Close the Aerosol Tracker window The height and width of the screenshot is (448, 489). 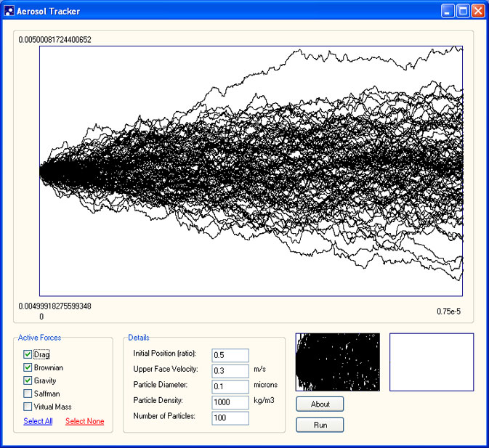pos(478,11)
